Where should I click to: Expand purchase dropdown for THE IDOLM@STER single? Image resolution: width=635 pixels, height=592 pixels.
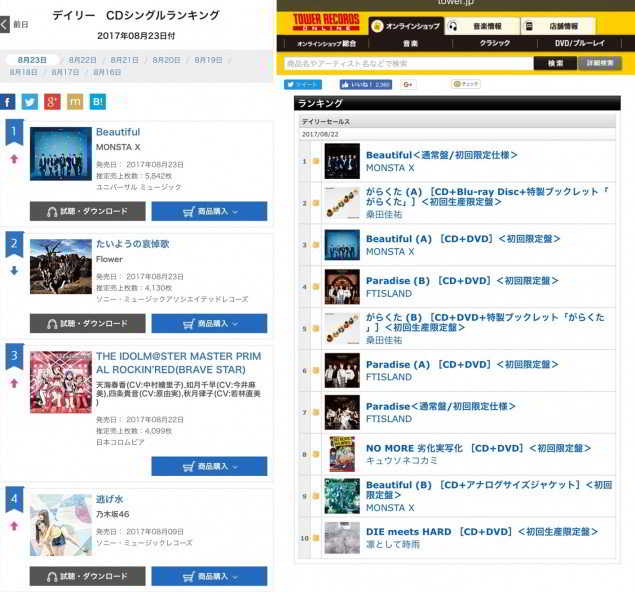209,466
